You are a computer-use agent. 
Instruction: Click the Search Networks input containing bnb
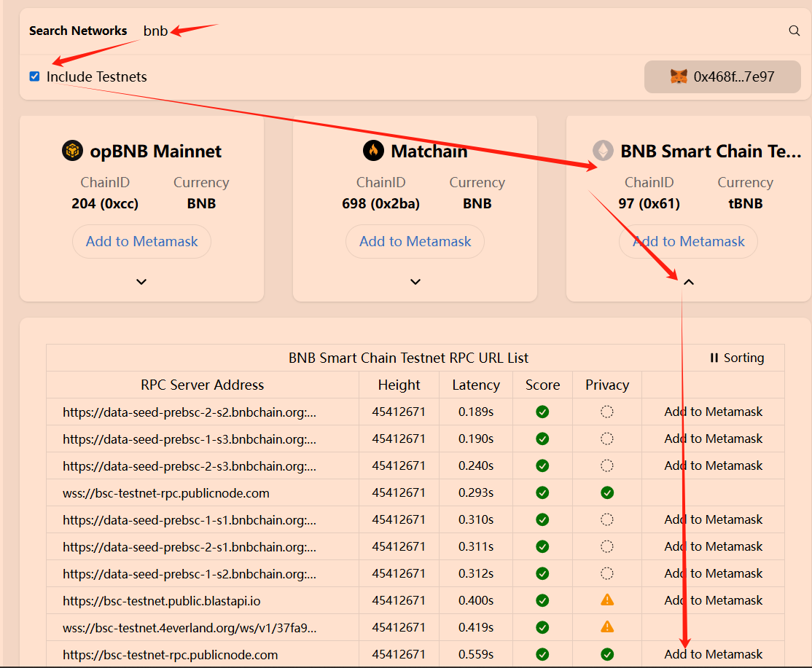(x=461, y=31)
